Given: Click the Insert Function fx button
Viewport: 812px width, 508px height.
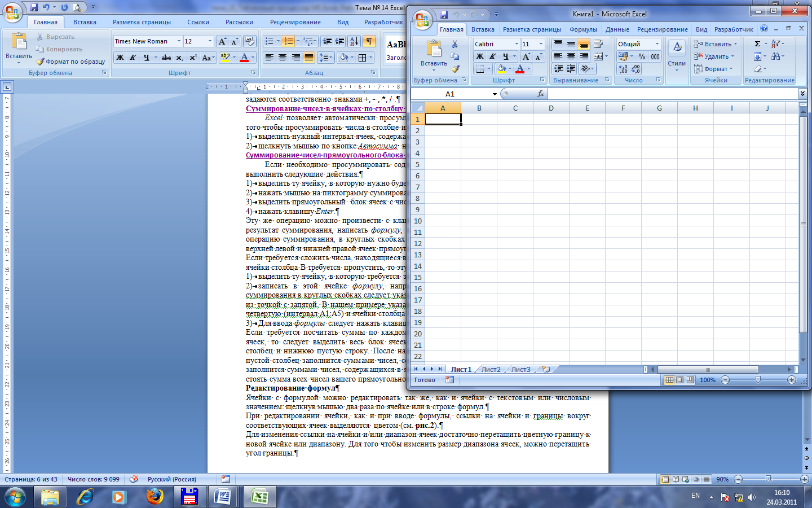Looking at the screenshot, I should tap(540, 94).
